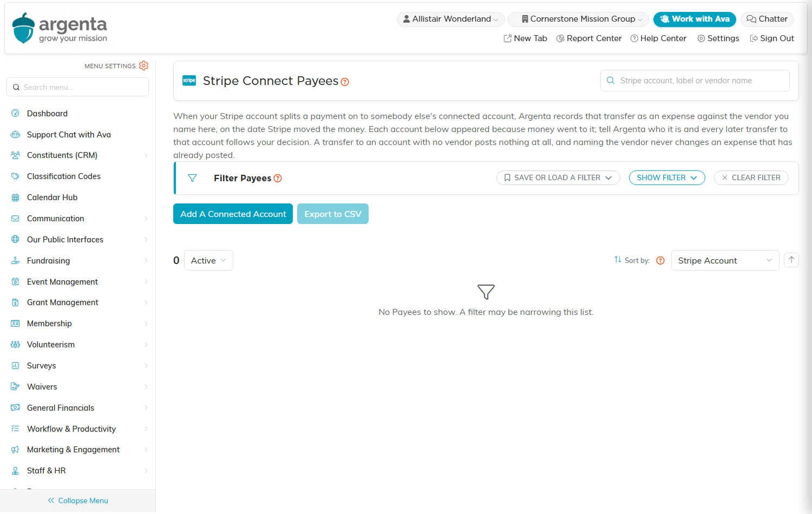Viewport: 812px width, 514px height.
Task: Toggle the ascending sort direction arrow
Action: click(791, 260)
